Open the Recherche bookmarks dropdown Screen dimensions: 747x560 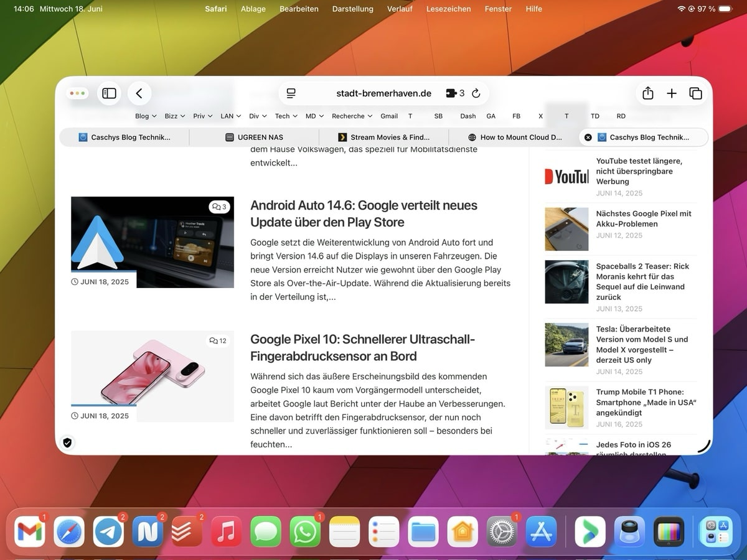click(x=352, y=116)
